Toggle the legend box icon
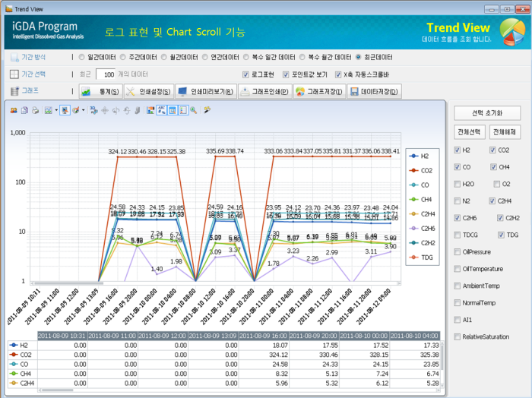Screen dimensions: 532x398 183,110
